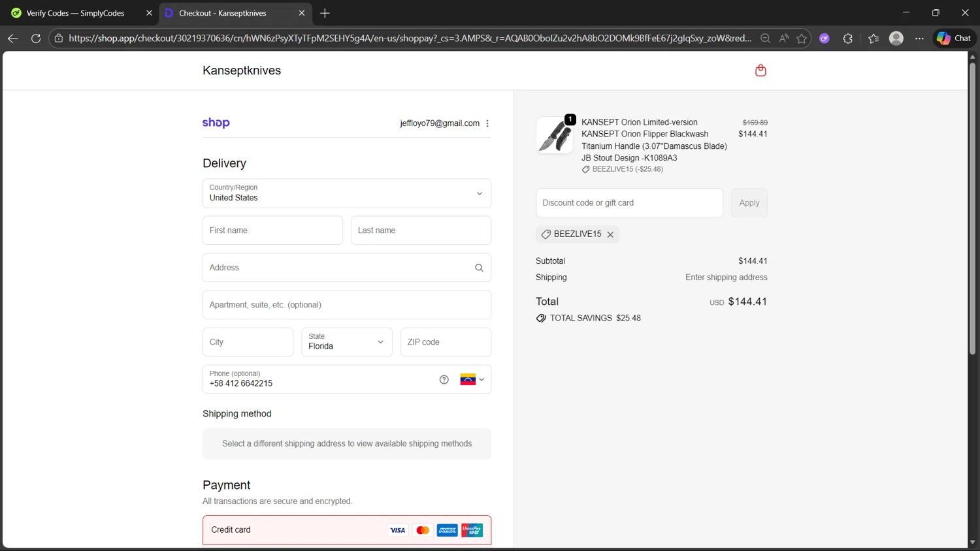
Task: Open a new browser tab
Action: point(325,13)
